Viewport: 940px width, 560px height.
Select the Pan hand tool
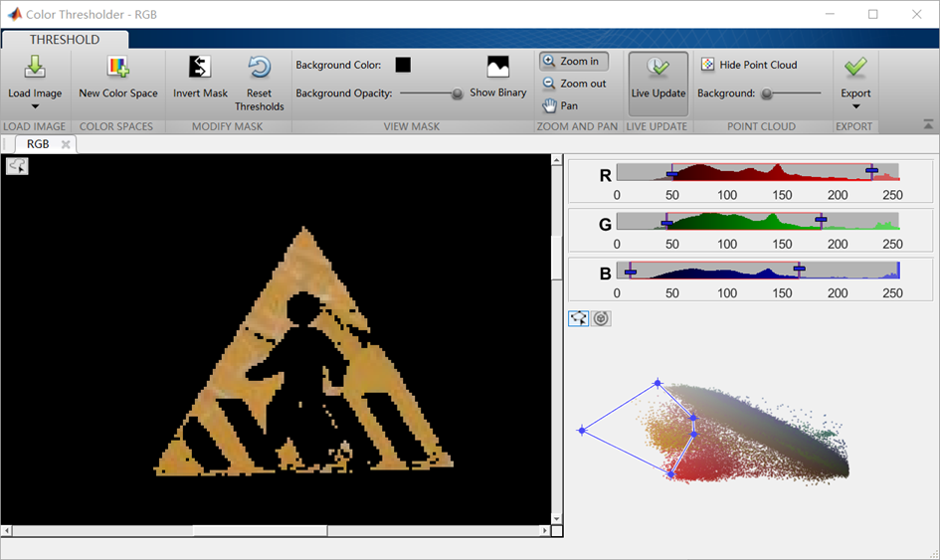click(x=561, y=105)
